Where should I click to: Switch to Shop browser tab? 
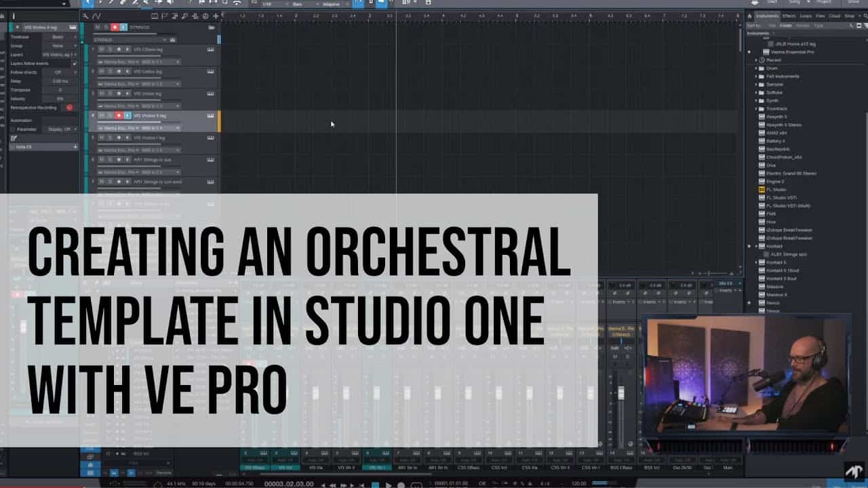(850, 16)
